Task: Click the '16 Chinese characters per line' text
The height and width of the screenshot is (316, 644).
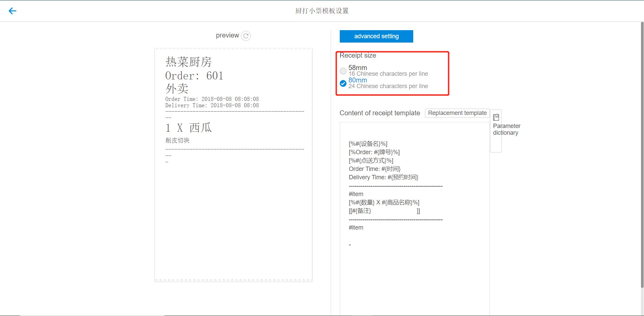Action: [x=388, y=74]
